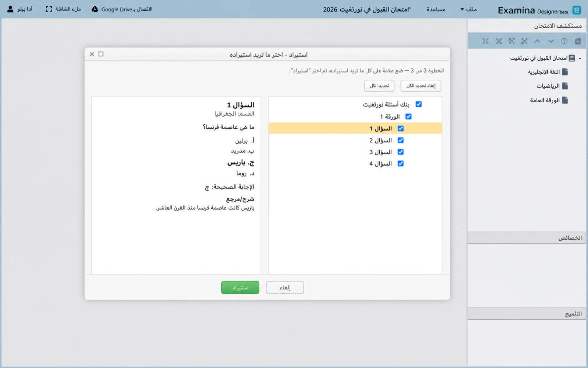This screenshot has width=588, height=368.
Task: Click the page icon next to الورقة العامة
Action: 565,100
